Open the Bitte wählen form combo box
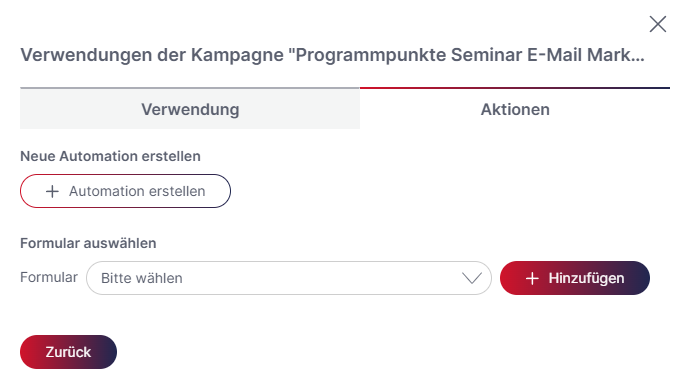This screenshot has height=388, width=686. (289, 278)
